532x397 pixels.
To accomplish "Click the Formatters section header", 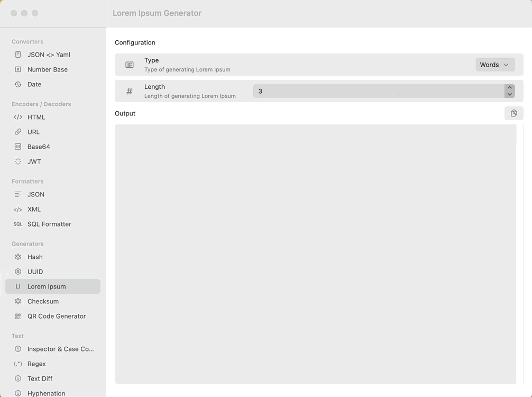I will (x=27, y=182).
